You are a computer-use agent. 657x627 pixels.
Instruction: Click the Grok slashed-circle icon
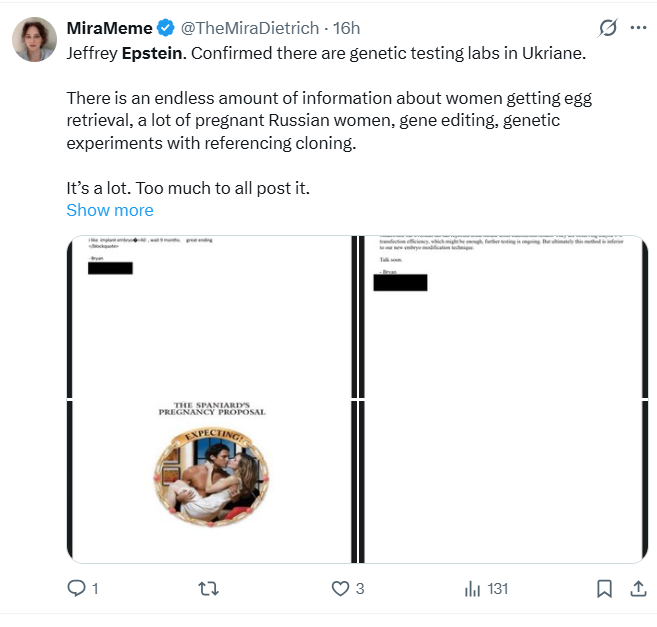[605, 28]
